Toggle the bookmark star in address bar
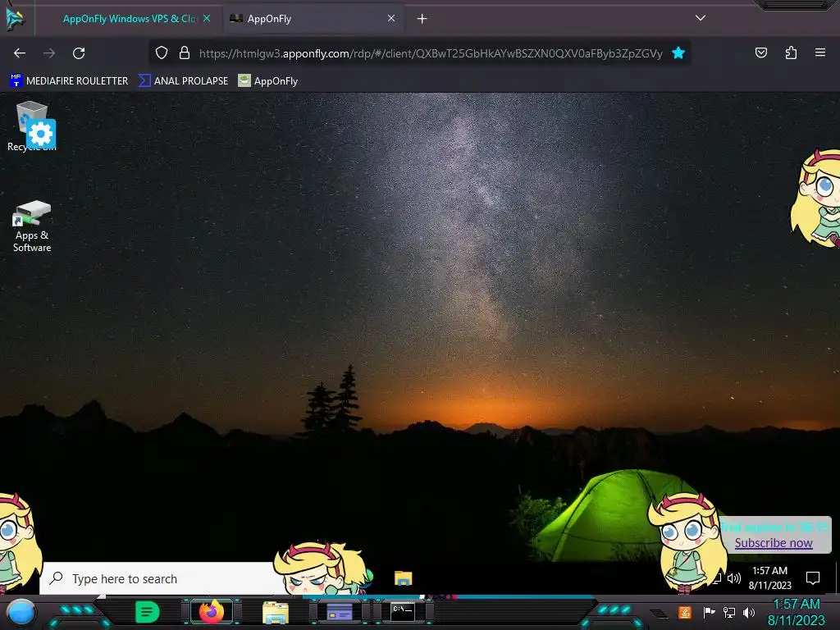 (678, 52)
